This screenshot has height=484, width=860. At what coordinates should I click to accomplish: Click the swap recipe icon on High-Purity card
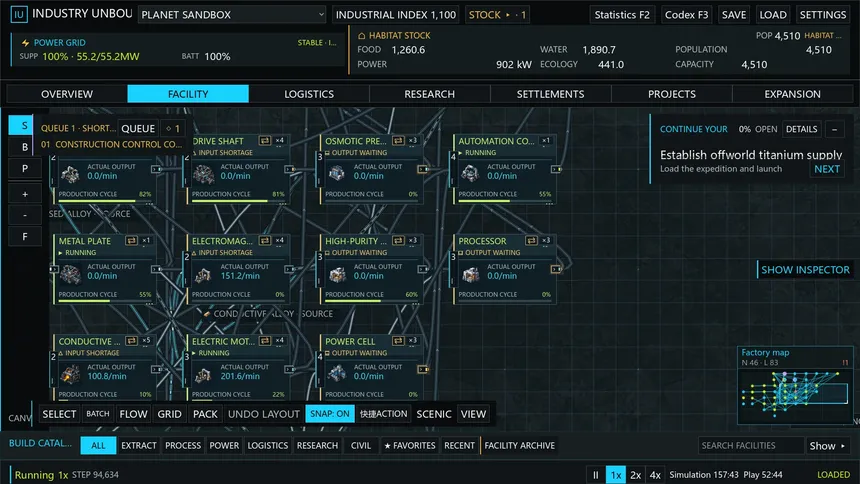398,240
